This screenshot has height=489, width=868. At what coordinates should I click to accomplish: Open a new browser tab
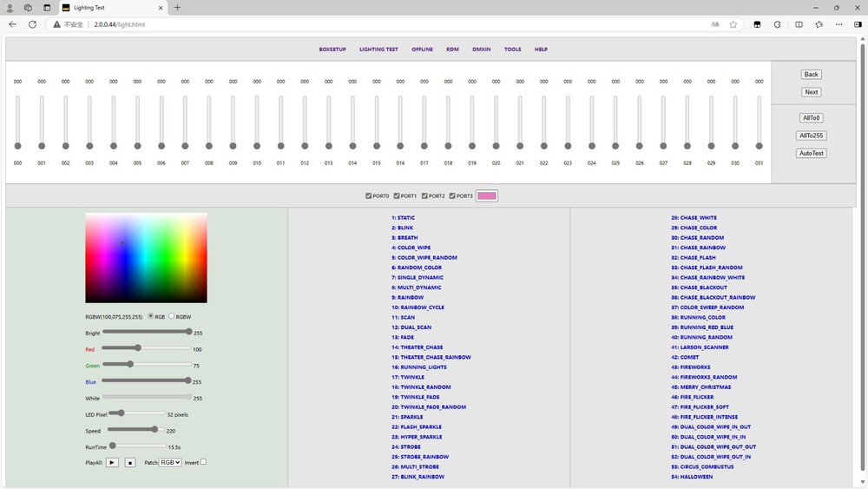pyautogui.click(x=177, y=7)
